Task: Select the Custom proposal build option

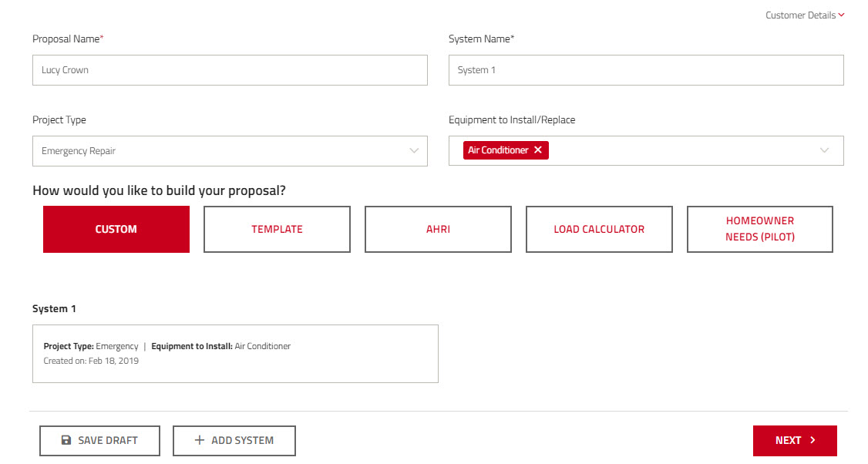Action: 116,229
